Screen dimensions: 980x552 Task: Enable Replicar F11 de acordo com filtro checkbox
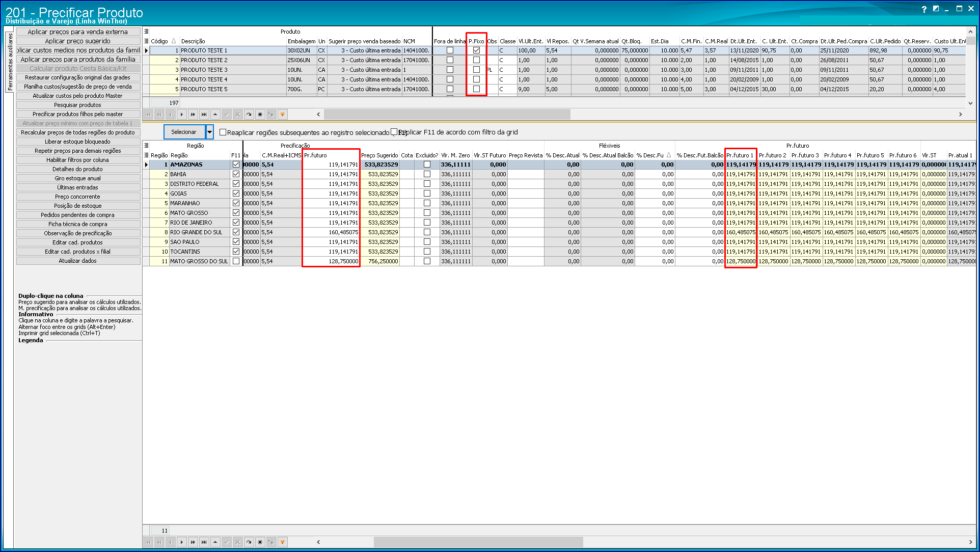(x=394, y=132)
